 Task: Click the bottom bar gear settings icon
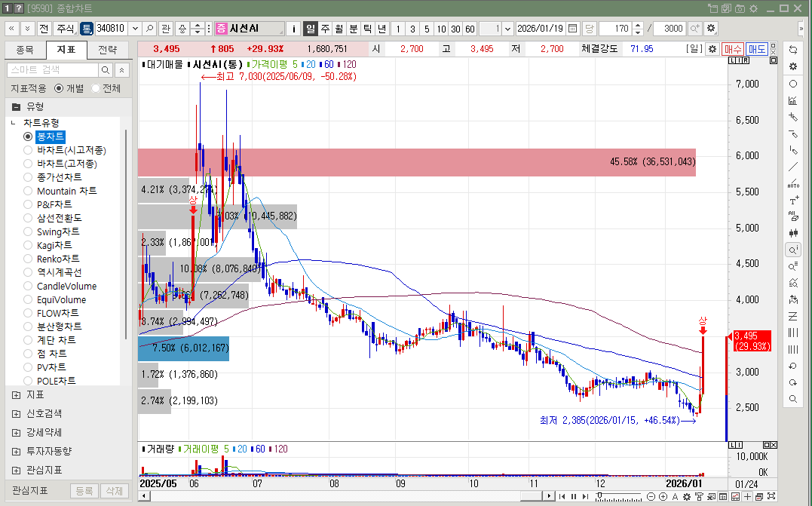(687, 497)
